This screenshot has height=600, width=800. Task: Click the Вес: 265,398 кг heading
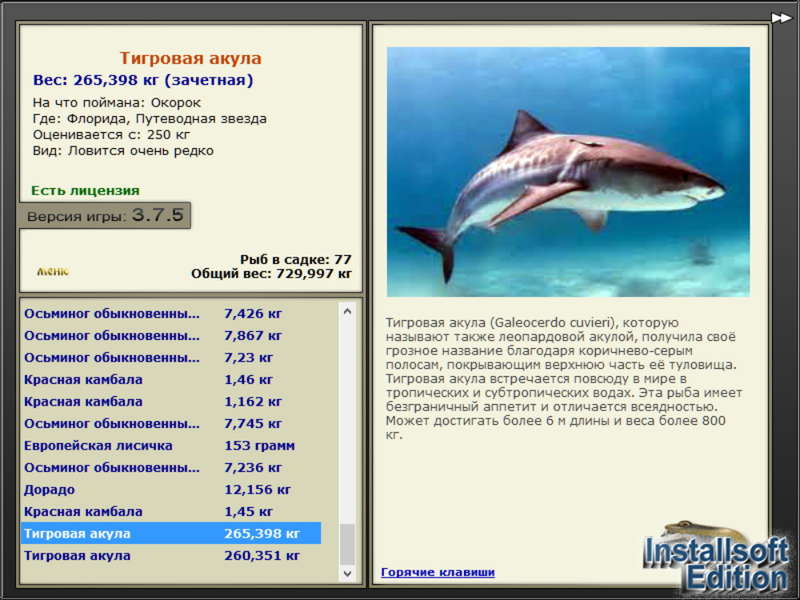coord(143,80)
